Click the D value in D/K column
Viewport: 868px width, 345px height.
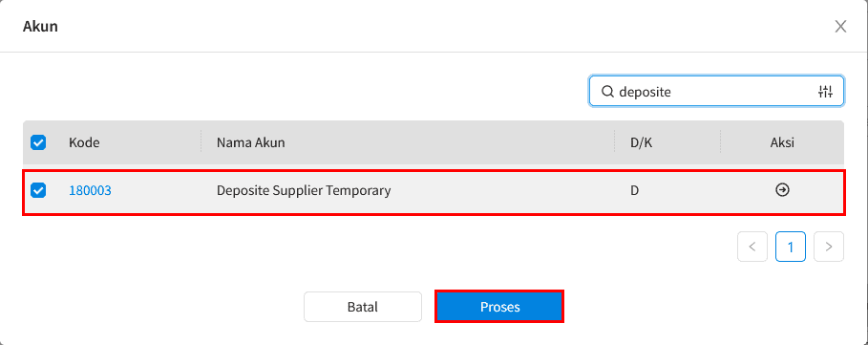(634, 190)
